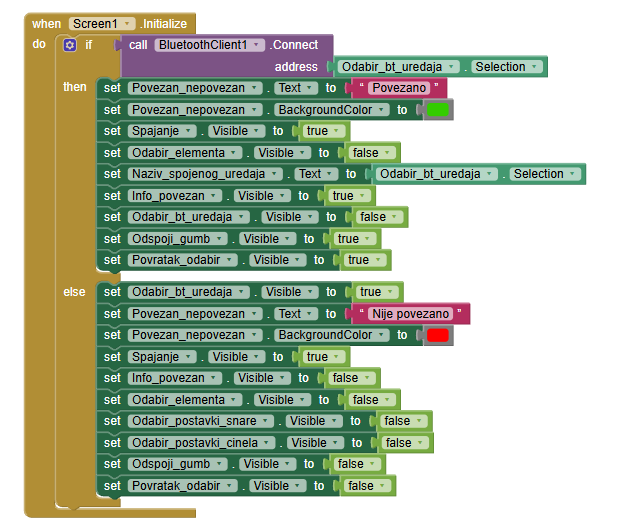The width and height of the screenshot is (622, 526).
Task: Open the Text property dropdown of Naziv_spojenog_uredaja
Action: pyautogui.click(x=315, y=174)
